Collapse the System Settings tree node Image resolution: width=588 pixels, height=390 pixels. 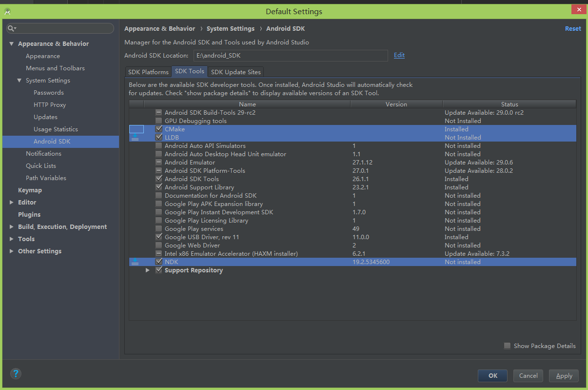click(x=20, y=81)
